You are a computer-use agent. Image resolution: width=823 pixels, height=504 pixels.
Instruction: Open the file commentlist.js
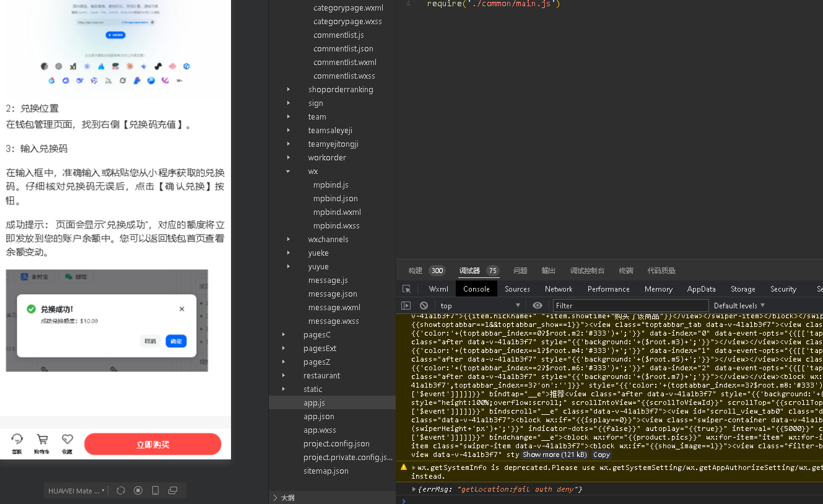point(338,35)
